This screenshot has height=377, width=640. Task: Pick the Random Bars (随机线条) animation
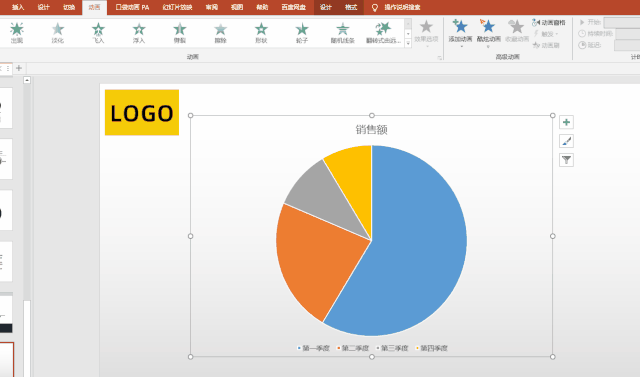click(x=342, y=33)
